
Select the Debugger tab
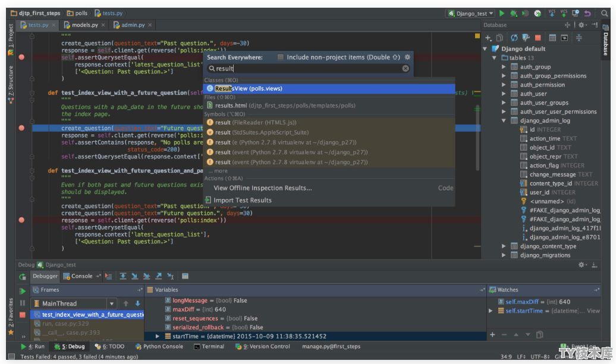coord(45,276)
